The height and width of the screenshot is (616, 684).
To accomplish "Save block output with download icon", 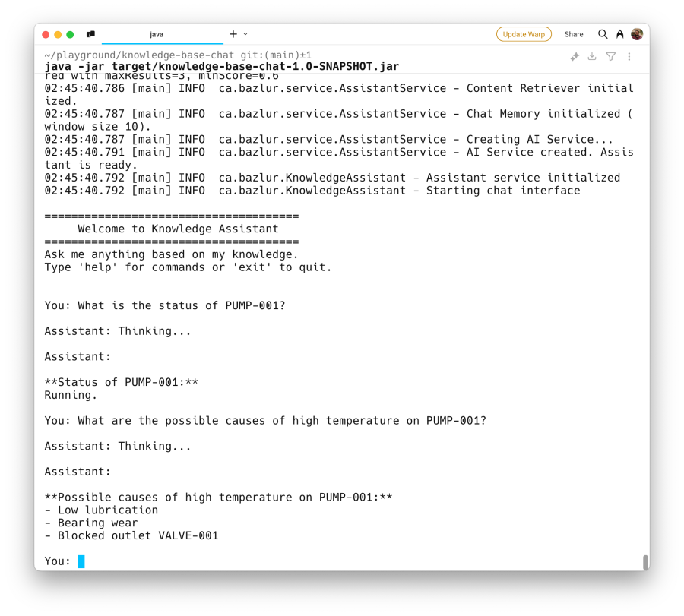I will tap(592, 57).
